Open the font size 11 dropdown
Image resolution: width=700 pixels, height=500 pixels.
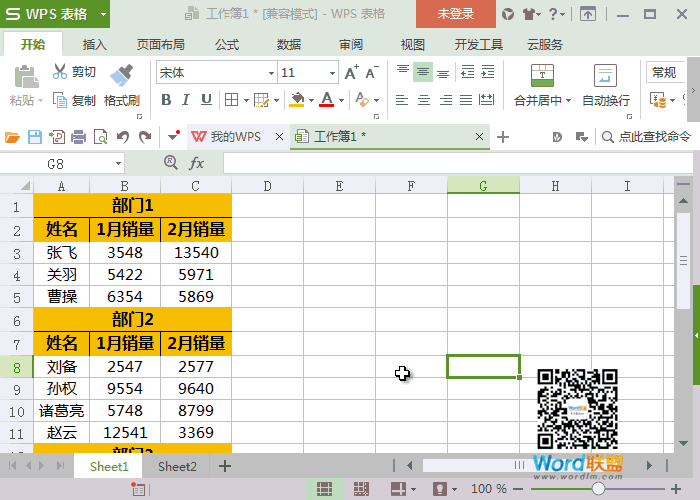[x=332, y=73]
